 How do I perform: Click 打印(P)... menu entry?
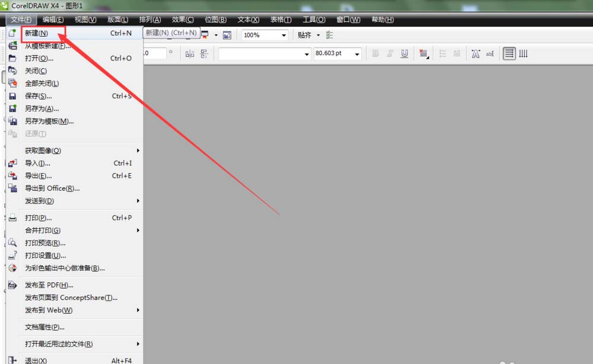coord(76,218)
